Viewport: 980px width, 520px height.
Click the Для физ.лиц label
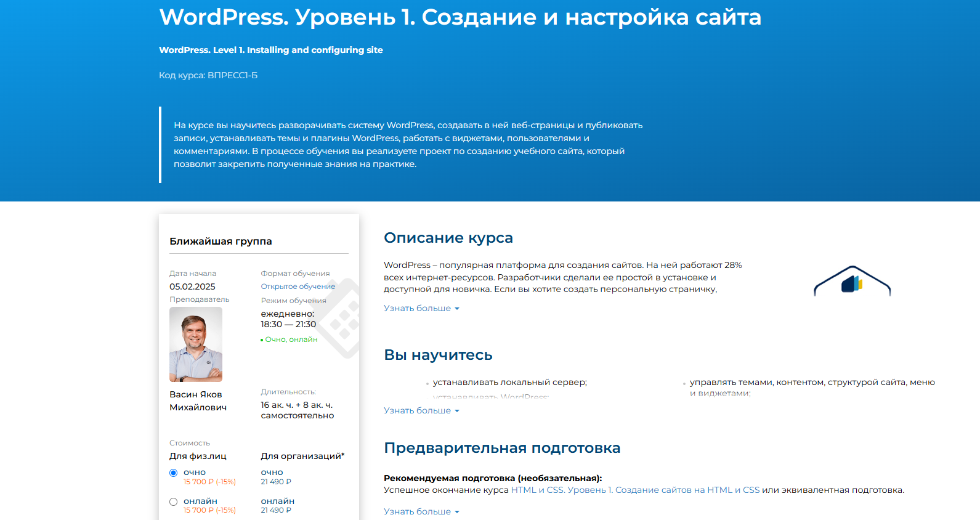point(198,456)
